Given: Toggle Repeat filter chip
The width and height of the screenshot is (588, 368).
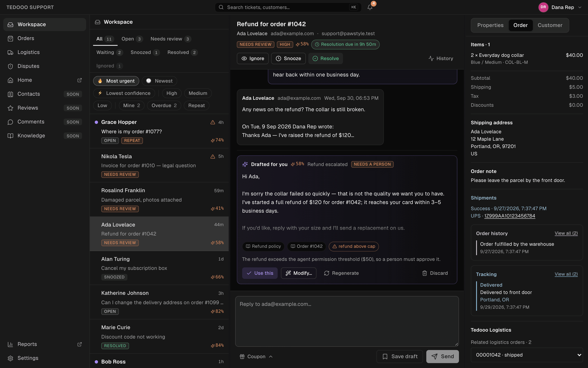Looking at the screenshot, I should [196, 105].
